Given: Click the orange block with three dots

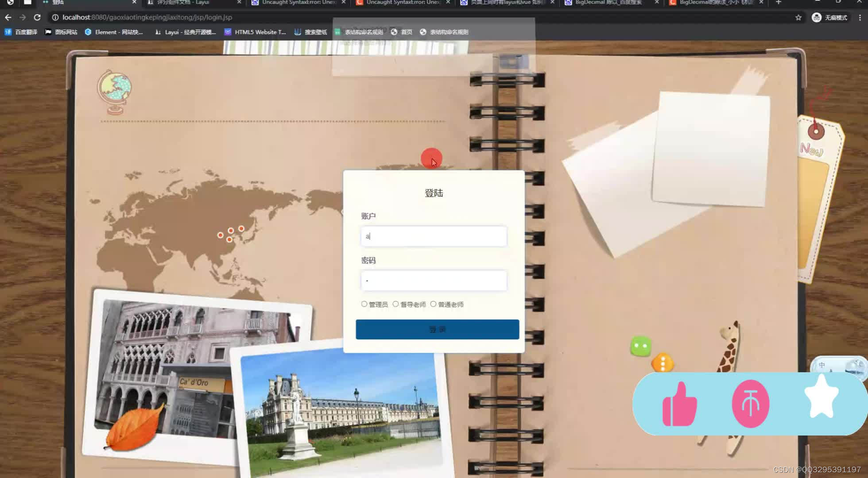Looking at the screenshot, I should click(x=663, y=363).
